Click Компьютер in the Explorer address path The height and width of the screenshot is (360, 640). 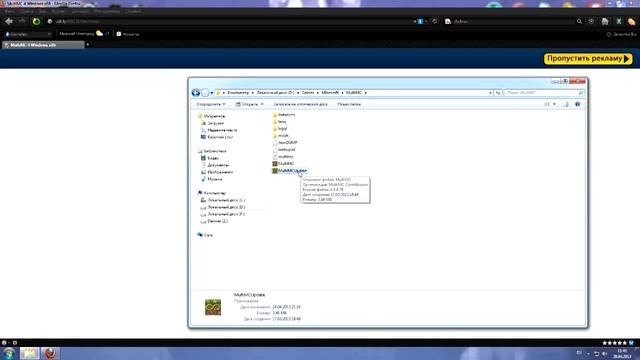[x=238, y=93]
